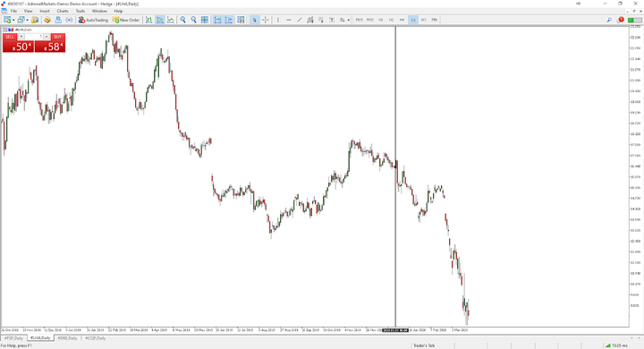Switch to the #DRE,Daily chart tab
The image size is (644, 349).
click(x=67, y=338)
